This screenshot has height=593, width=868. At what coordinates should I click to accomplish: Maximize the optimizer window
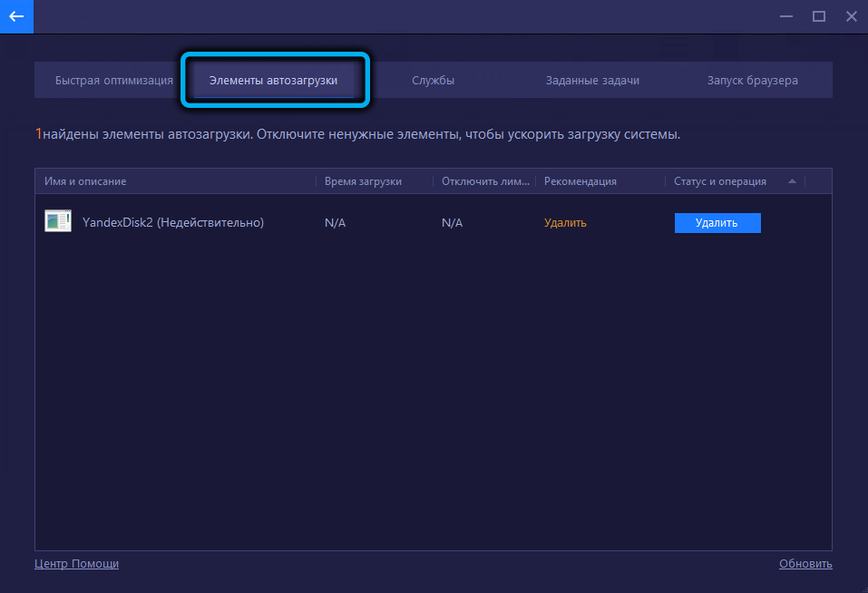click(x=818, y=16)
